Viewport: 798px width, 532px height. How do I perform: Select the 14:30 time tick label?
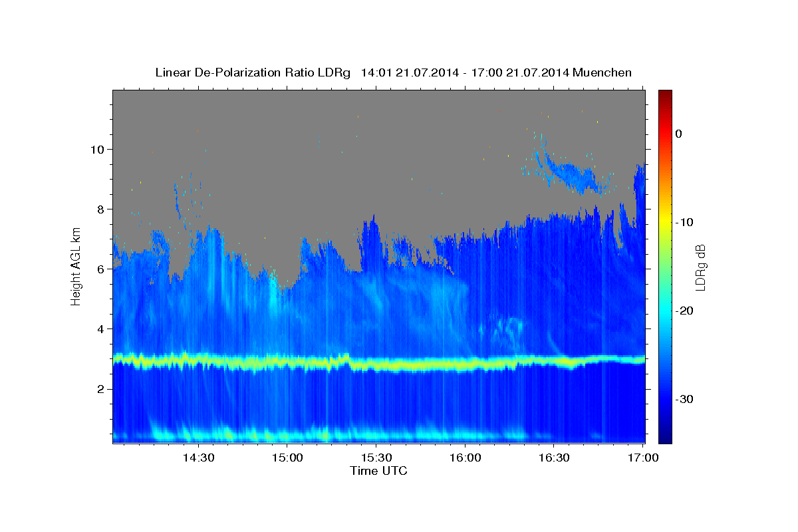tap(198, 458)
